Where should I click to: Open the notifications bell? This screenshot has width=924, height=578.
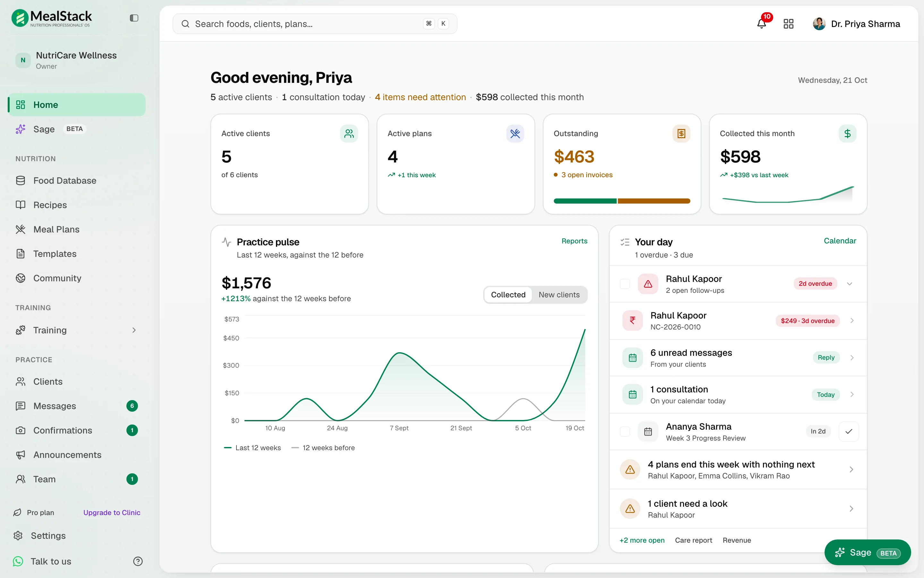pyautogui.click(x=761, y=24)
